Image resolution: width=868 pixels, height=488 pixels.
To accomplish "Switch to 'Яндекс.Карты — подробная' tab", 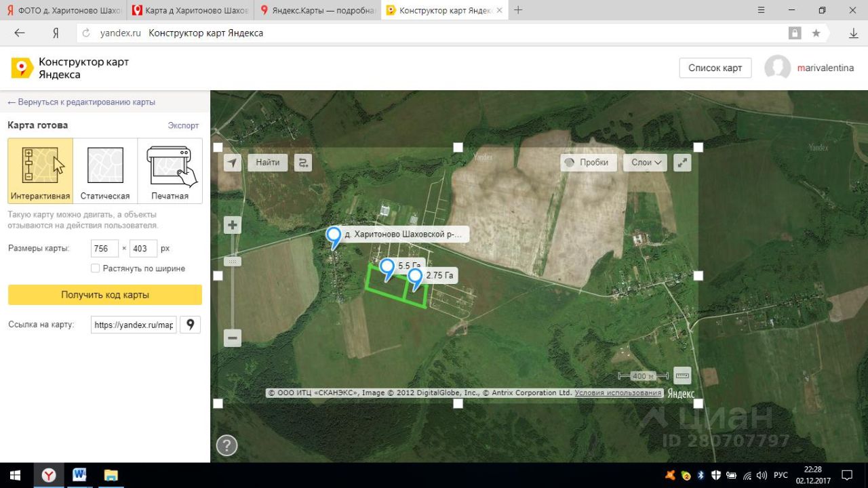I will coord(318,10).
